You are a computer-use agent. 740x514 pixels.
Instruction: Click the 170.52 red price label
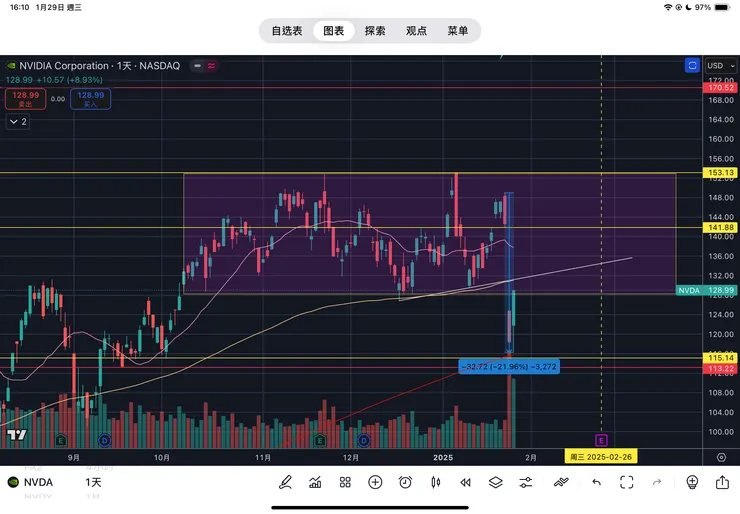click(x=721, y=88)
